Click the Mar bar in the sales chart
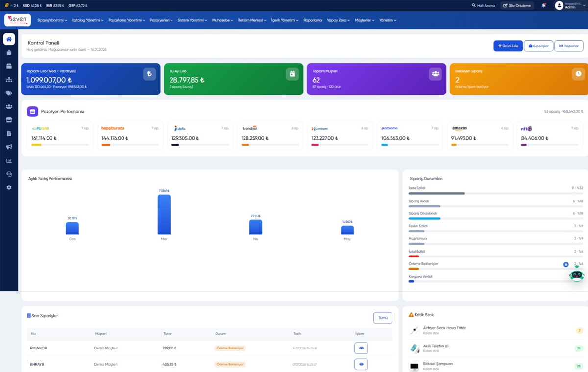Screen dimensions: 588x372 (x=164, y=215)
